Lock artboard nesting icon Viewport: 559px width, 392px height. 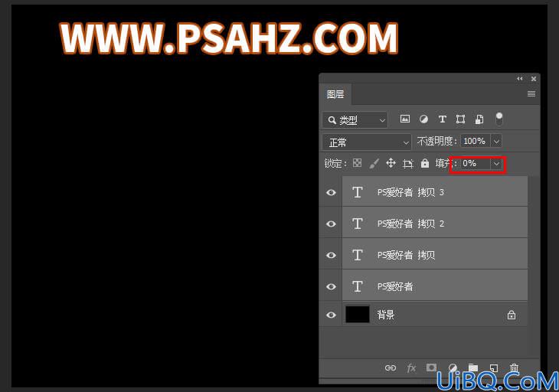click(408, 164)
